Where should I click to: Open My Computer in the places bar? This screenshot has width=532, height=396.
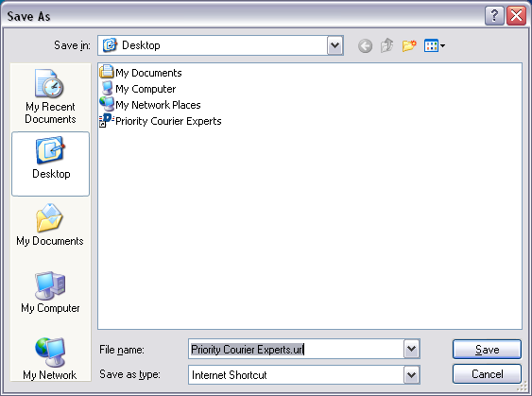pos(50,292)
